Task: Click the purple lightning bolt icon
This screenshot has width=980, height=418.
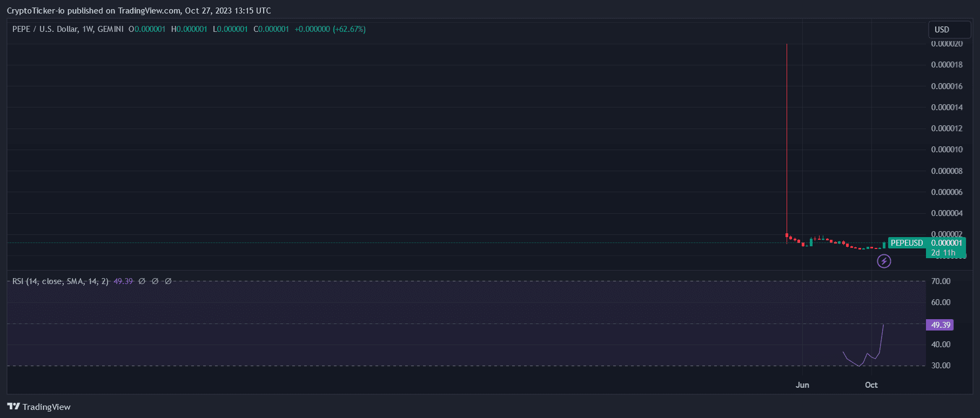Action: pos(884,261)
